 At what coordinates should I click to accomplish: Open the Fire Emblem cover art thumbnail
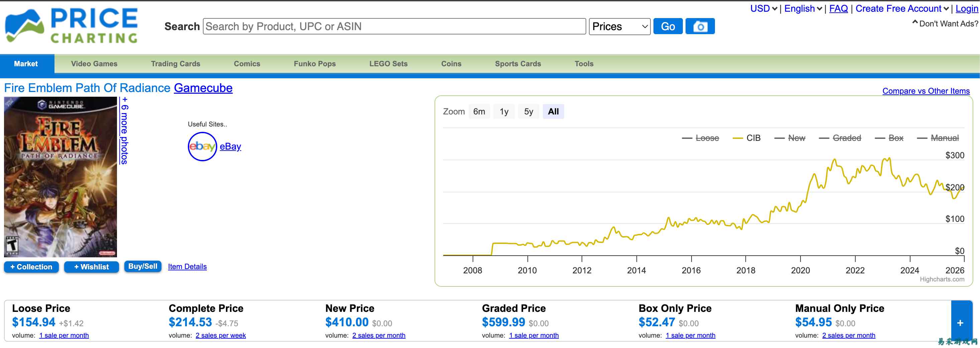pyautogui.click(x=60, y=177)
